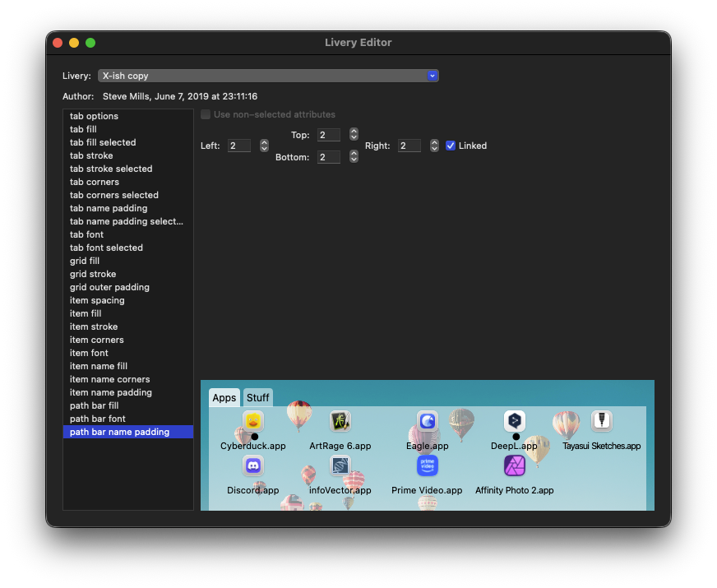The width and height of the screenshot is (717, 588).
Task: Open the Livery dropdown menu
Action: [x=268, y=76]
